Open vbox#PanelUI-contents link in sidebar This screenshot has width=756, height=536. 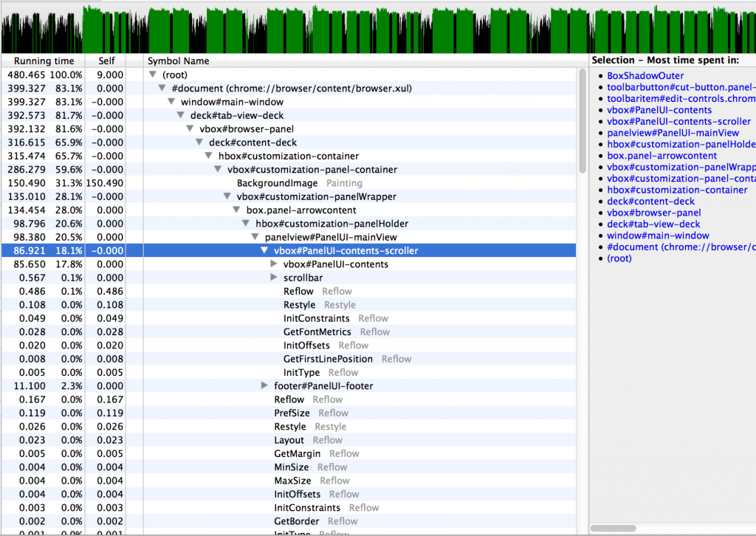coord(659,110)
